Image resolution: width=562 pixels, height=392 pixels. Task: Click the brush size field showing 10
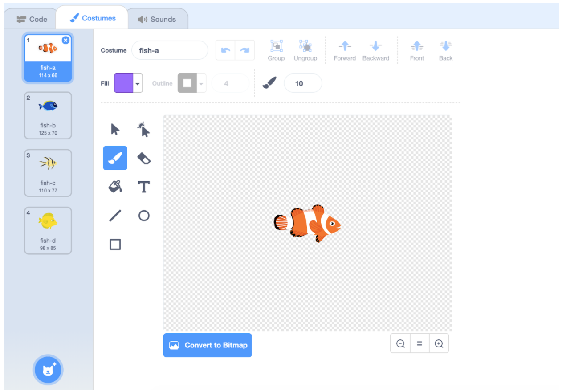tap(303, 83)
